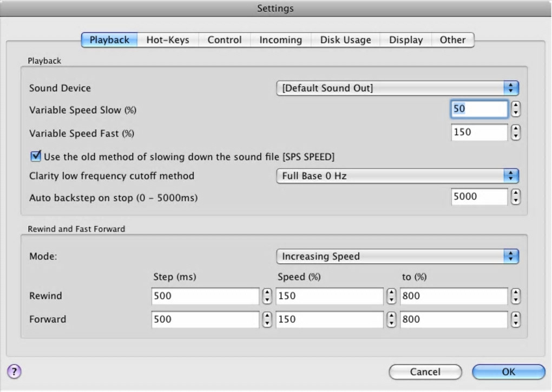Viewport: 552px width, 392px height.
Task: Switch to the Hot-Keys tab
Action: click(x=168, y=40)
